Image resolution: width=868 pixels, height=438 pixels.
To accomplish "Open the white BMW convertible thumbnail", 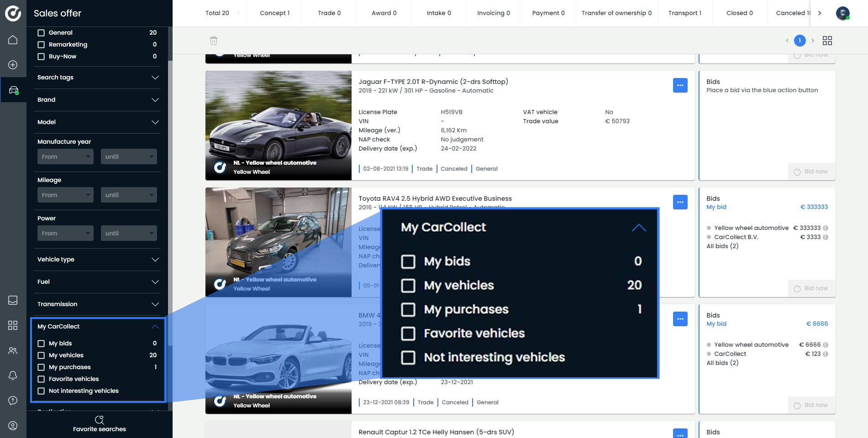I will 279,359.
